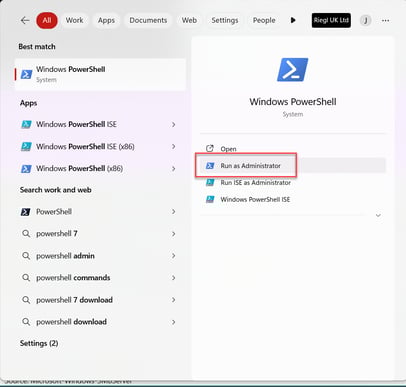Select the powershell 7 search suggestion
The height and width of the screenshot is (387, 406).
pyautogui.click(x=100, y=234)
